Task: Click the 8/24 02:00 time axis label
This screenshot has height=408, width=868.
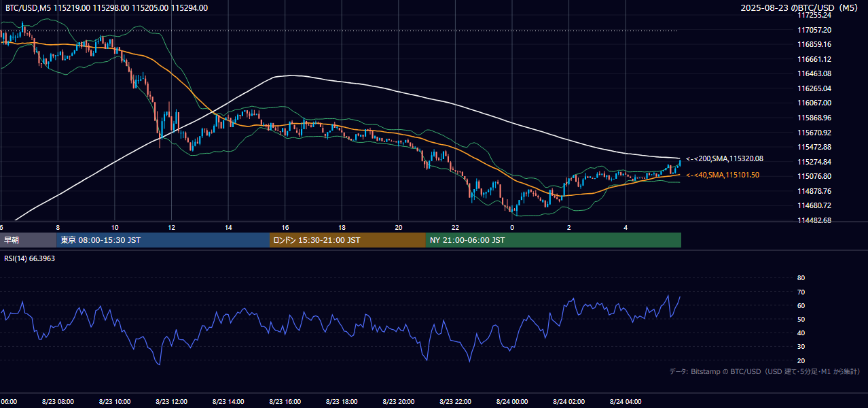Action: 569,401
